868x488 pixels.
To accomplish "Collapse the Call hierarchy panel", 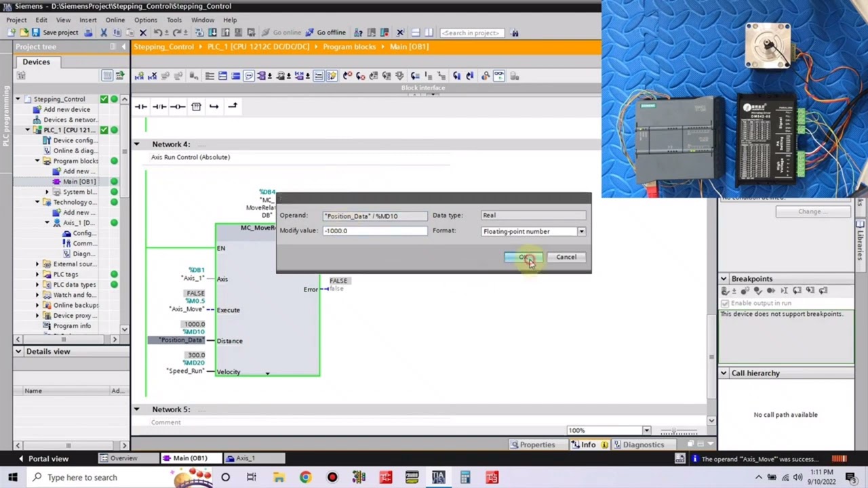I will pos(724,373).
